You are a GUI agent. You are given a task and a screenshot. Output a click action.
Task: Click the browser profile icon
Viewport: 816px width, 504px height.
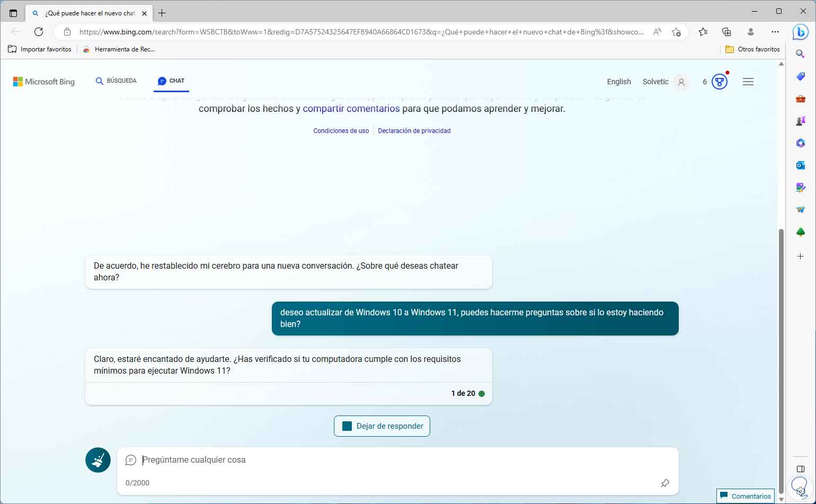coord(751,32)
